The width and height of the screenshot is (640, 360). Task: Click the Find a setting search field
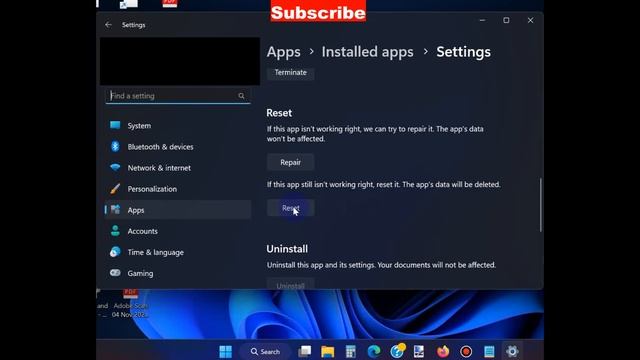[x=178, y=96]
